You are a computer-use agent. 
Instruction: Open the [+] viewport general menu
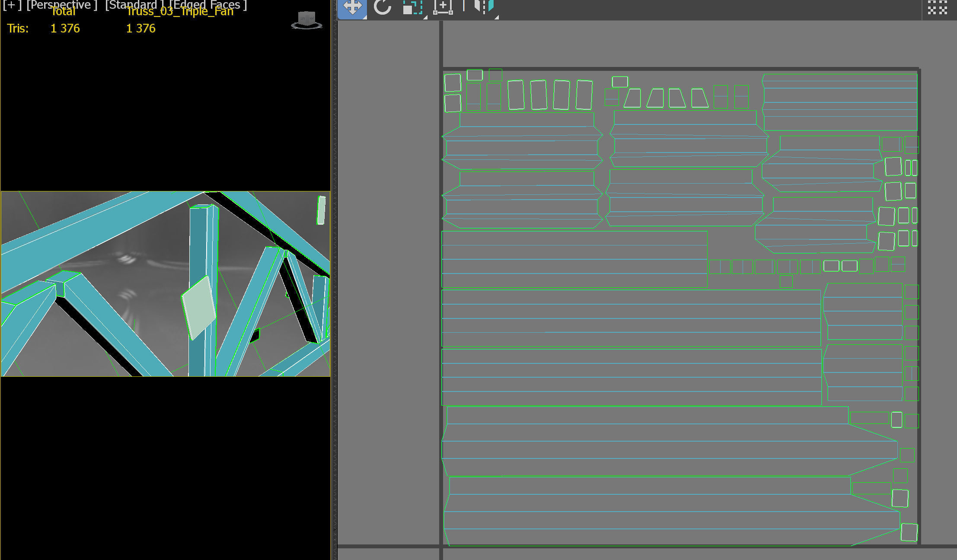tap(12, 5)
